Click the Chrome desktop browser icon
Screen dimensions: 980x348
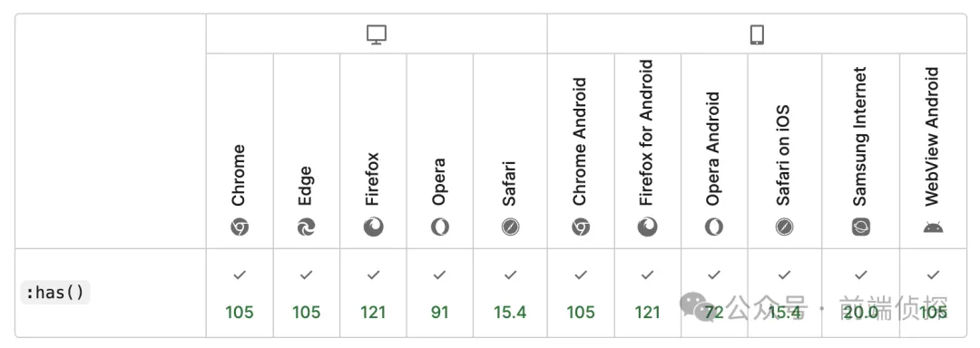tap(240, 227)
